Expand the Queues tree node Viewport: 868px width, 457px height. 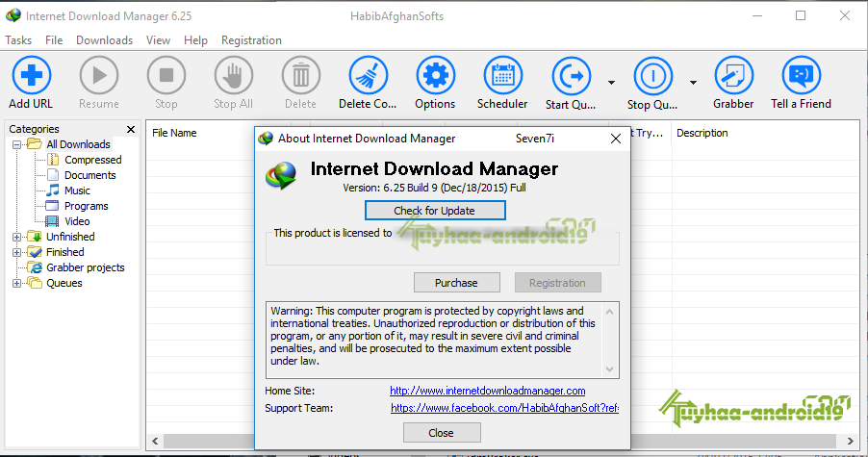(x=16, y=283)
